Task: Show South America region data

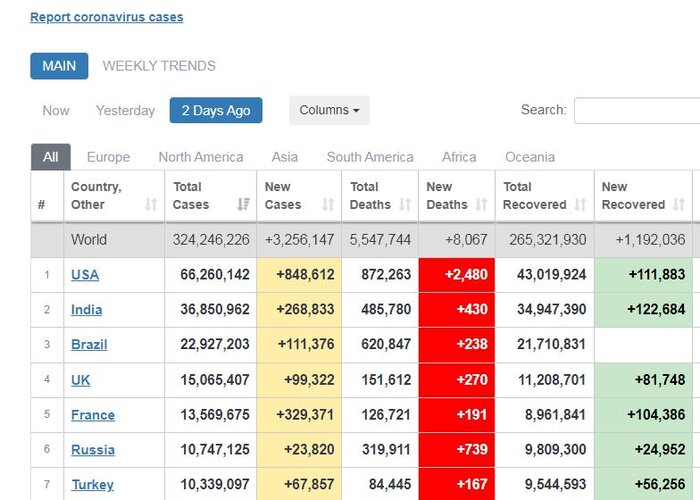Action: click(370, 157)
